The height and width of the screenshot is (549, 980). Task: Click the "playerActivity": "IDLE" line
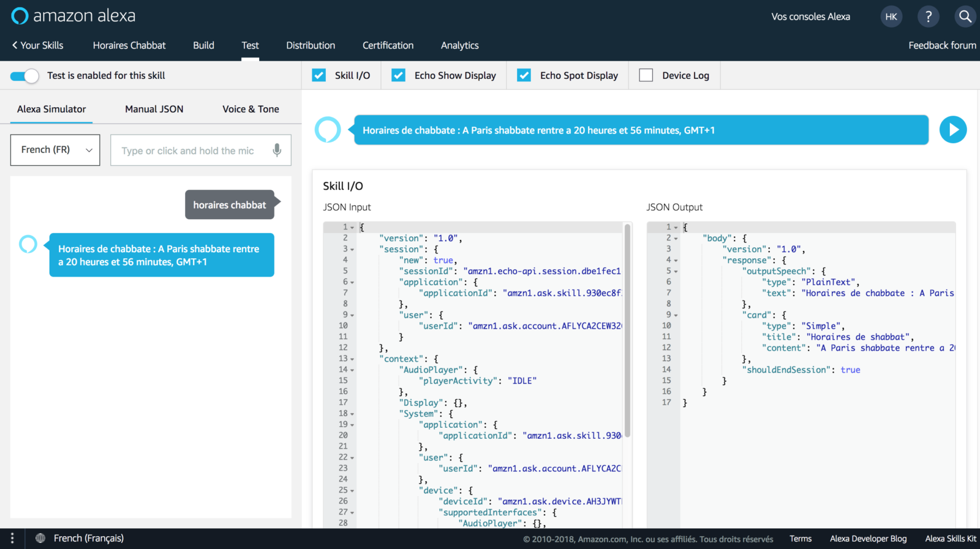tap(477, 381)
